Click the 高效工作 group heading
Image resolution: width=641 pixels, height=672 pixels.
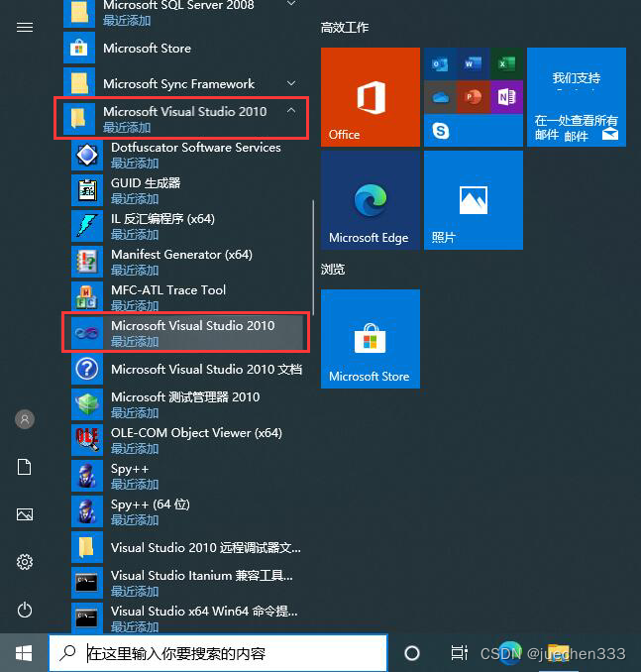(x=344, y=28)
